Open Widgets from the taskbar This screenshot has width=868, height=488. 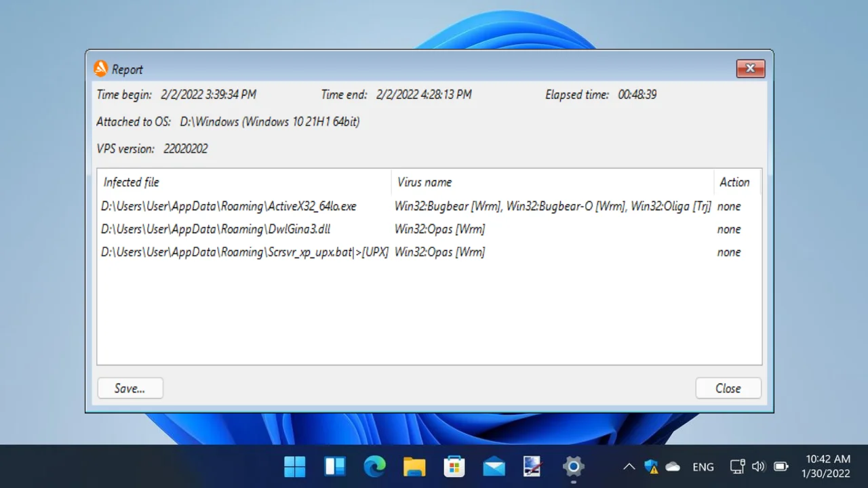(x=335, y=466)
